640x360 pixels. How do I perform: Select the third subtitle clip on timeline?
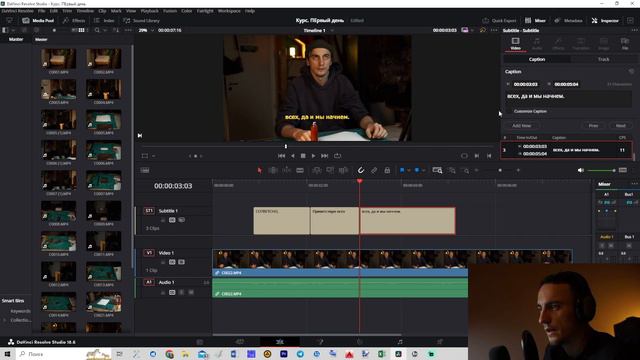(407, 221)
